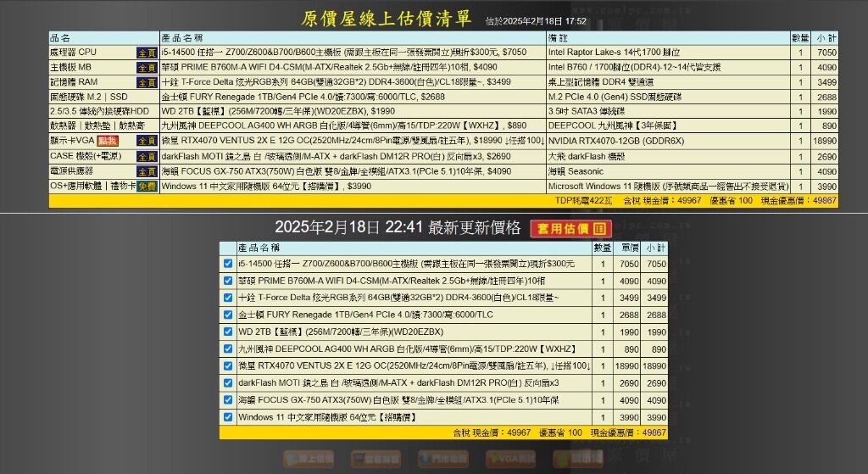Image resolution: width=868 pixels, height=474 pixels.
Task: Click the 金士頓 FURY Renegade name in lower table
Action: tap(365, 315)
